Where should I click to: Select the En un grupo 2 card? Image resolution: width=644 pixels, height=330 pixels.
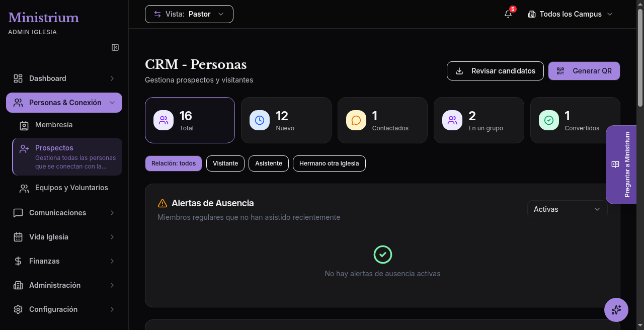pos(479,120)
